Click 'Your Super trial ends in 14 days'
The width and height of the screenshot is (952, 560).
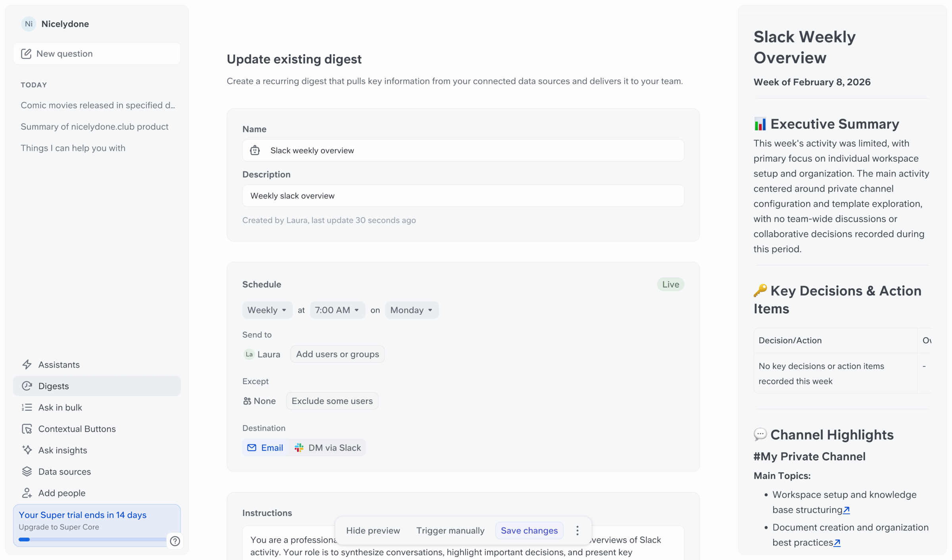coord(83,515)
